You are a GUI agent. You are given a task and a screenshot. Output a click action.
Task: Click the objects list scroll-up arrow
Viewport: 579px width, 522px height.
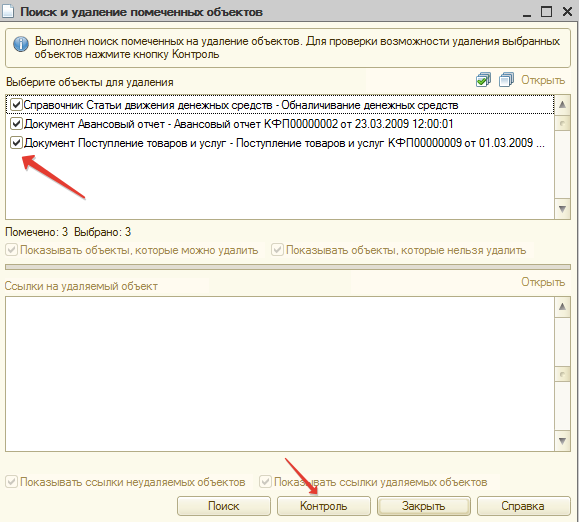pos(562,105)
